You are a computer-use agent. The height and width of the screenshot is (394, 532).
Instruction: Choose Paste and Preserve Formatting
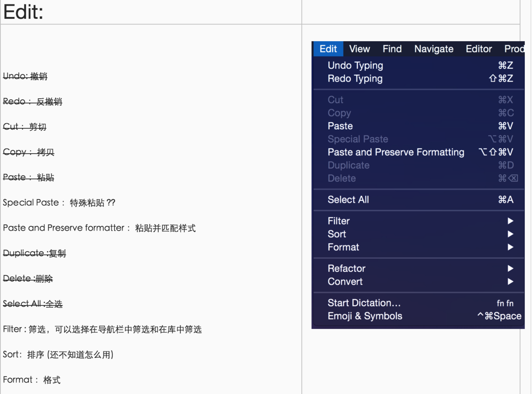418,152
